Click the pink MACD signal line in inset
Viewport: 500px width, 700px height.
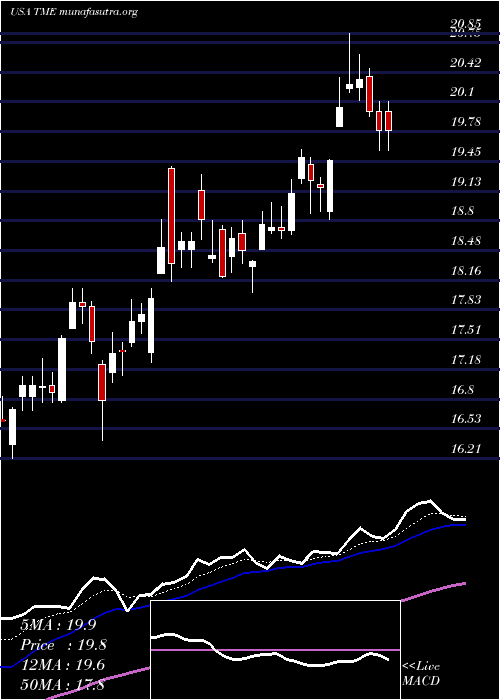point(275,650)
